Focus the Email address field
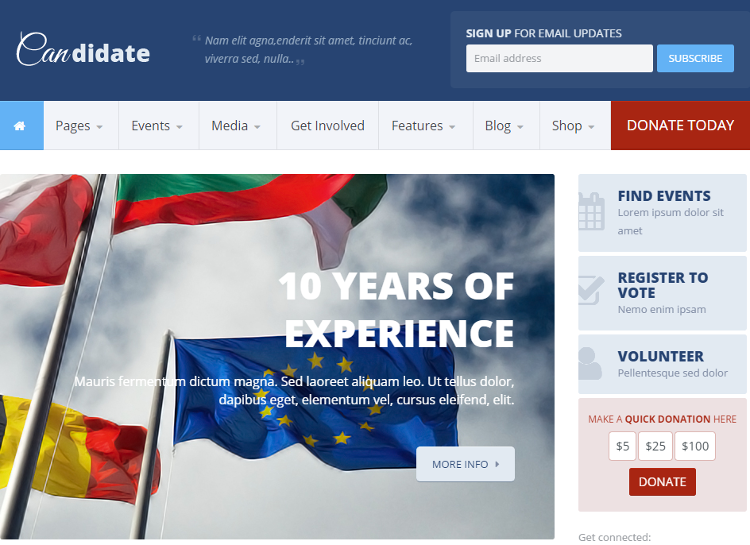This screenshot has width=750, height=545. (559, 58)
